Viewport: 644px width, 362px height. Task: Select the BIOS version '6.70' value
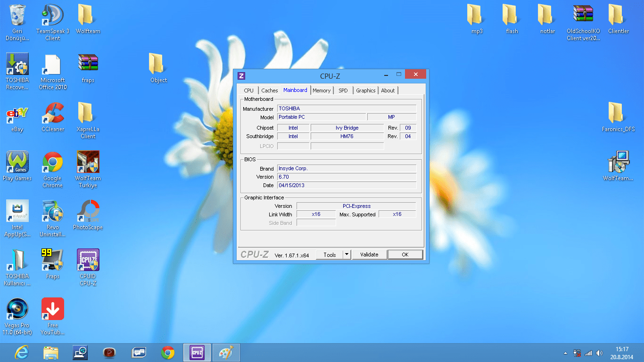(347, 177)
